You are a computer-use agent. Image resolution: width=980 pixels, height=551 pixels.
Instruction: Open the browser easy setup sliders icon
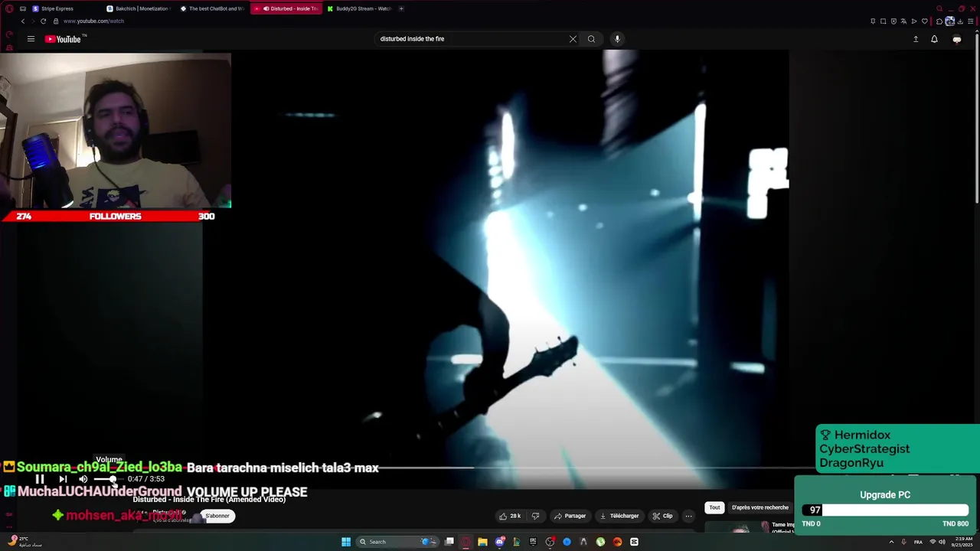tap(970, 21)
